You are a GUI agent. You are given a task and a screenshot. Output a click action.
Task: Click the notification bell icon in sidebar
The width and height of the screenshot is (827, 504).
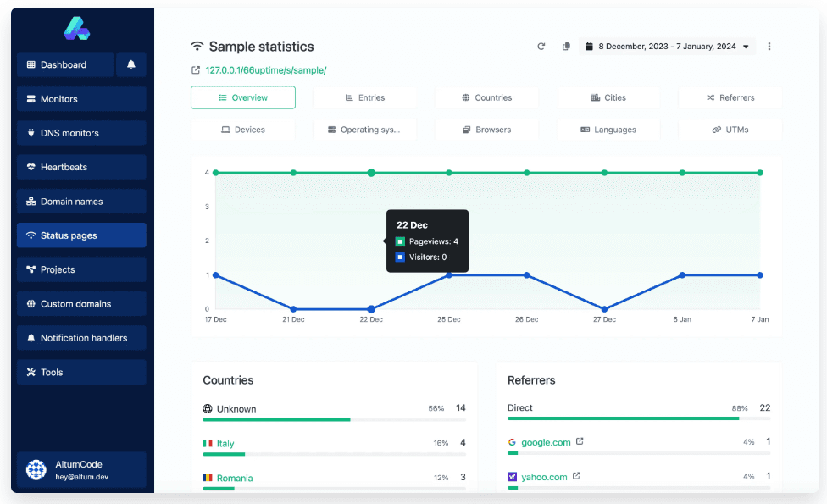point(131,64)
